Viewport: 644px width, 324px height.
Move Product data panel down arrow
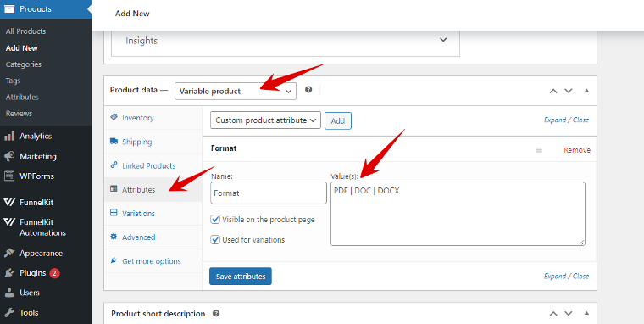click(x=568, y=91)
